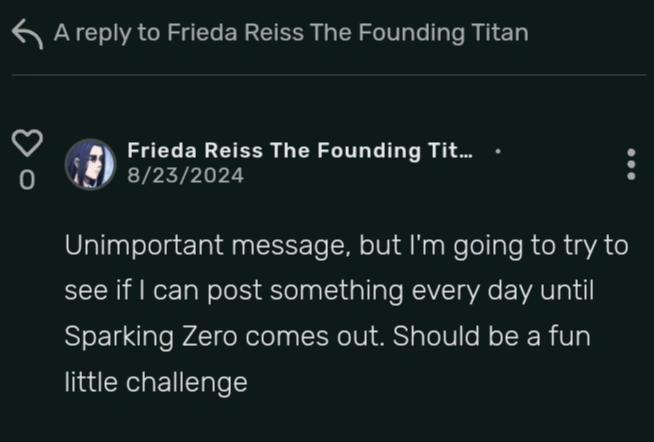
Task: Click the 'little challenge' line of the post
Action: point(155,382)
